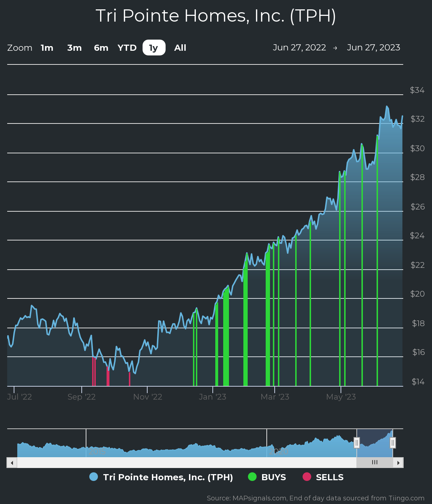Toggle the BUYS series legend
This screenshot has width=432, height=504.
[267, 477]
